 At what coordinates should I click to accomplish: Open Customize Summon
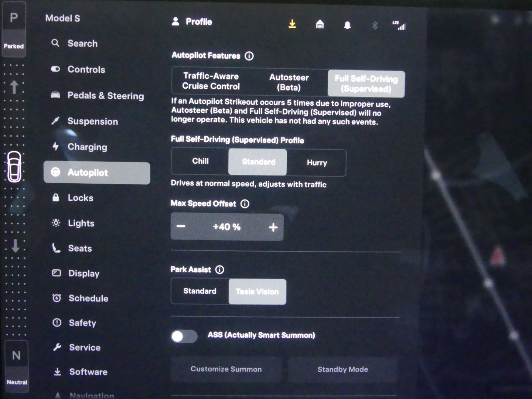[226, 369]
